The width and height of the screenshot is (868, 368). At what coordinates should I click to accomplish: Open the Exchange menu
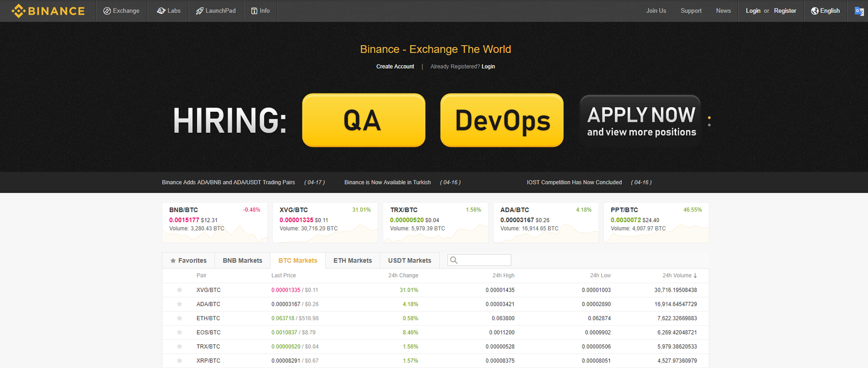pyautogui.click(x=121, y=11)
